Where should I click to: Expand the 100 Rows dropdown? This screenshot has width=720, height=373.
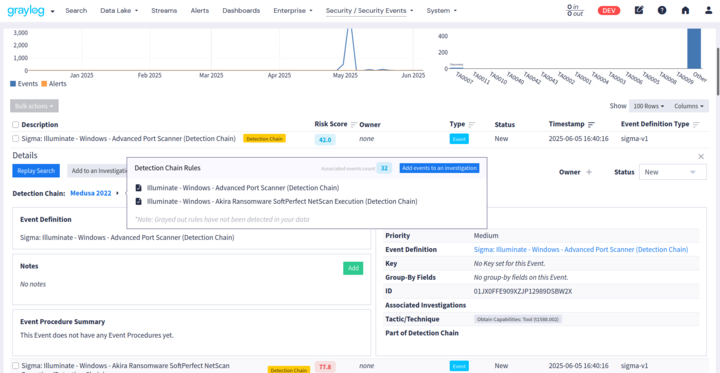(x=649, y=106)
